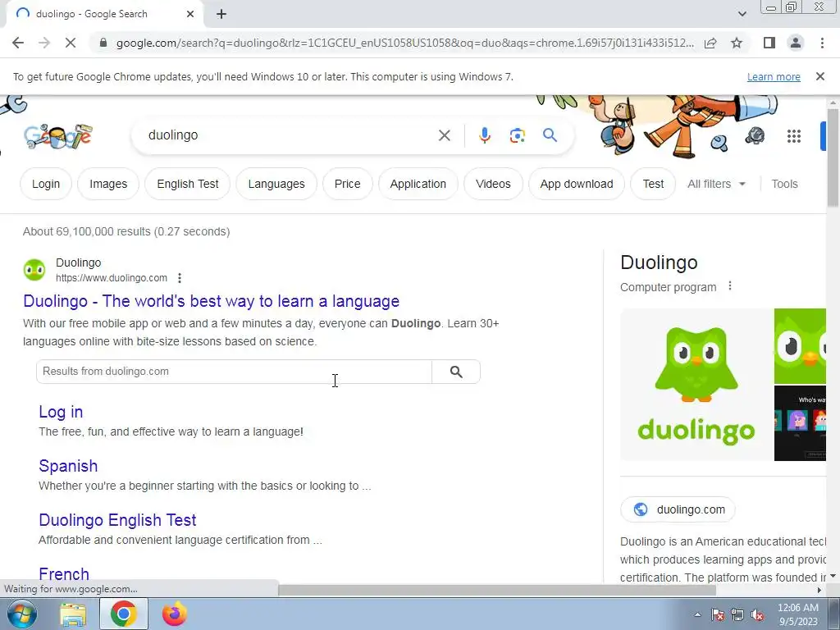Open the Chrome side panel

pos(769,43)
